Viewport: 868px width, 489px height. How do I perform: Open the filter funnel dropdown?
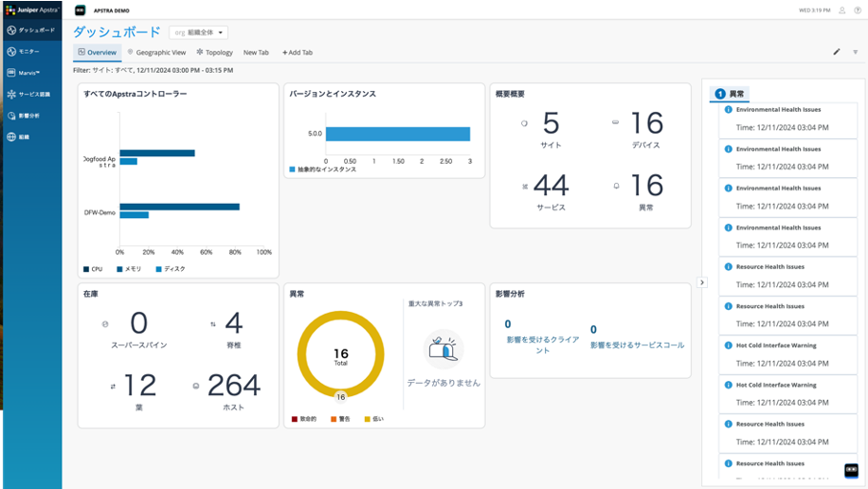(x=855, y=52)
